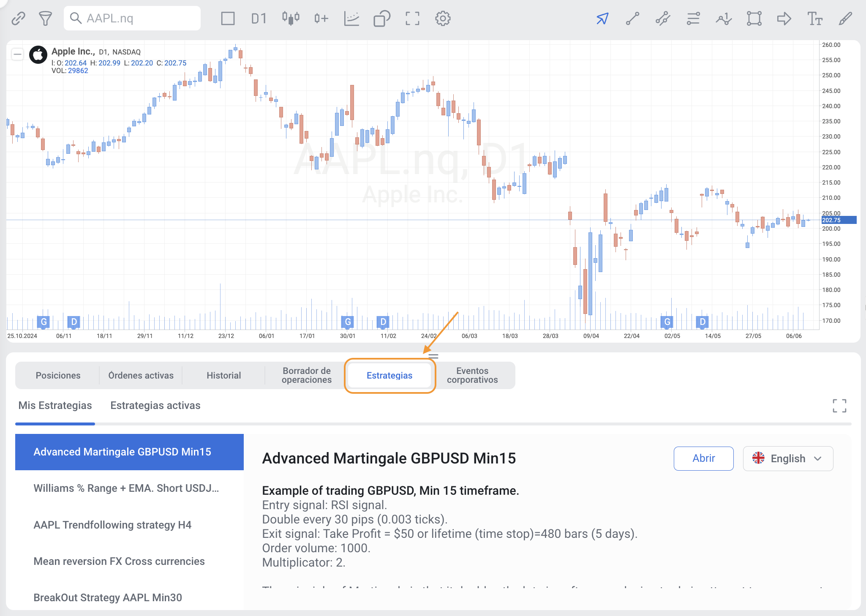Click the Abrir button

(x=703, y=458)
